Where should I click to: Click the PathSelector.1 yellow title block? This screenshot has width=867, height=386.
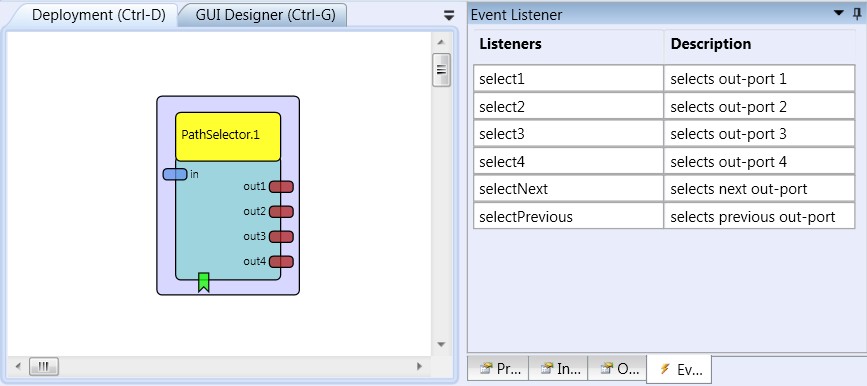coord(228,136)
